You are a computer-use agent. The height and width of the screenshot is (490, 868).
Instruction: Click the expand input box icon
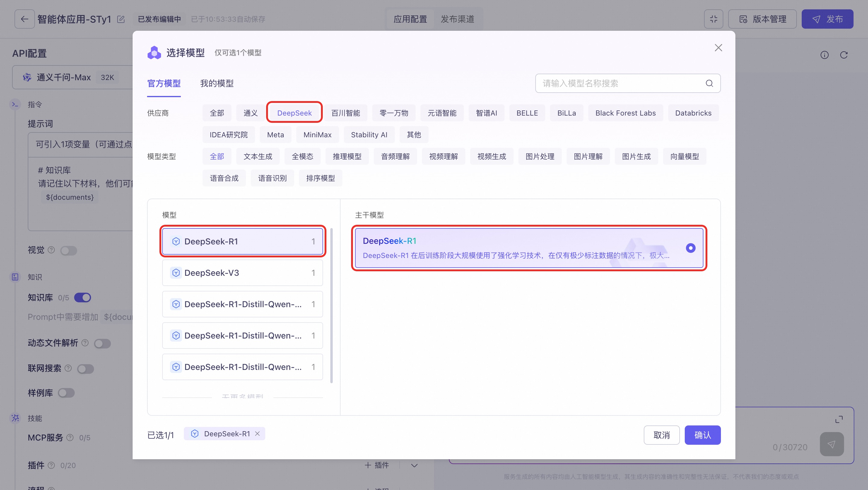coord(839,419)
